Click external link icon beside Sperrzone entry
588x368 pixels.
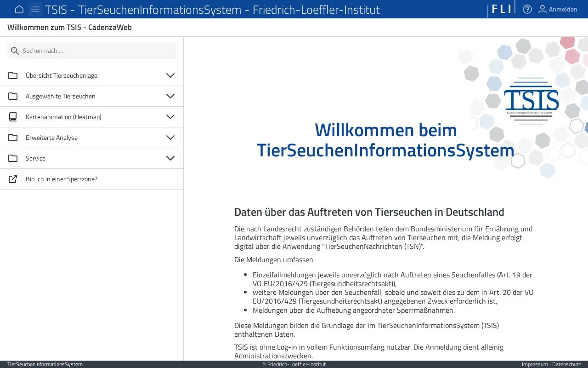(13, 179)
